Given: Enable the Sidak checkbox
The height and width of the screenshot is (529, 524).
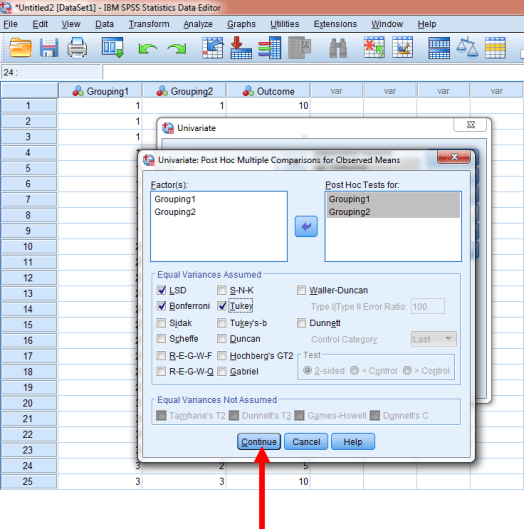Looking at the screenshot, I should click(x=162, y=323).
